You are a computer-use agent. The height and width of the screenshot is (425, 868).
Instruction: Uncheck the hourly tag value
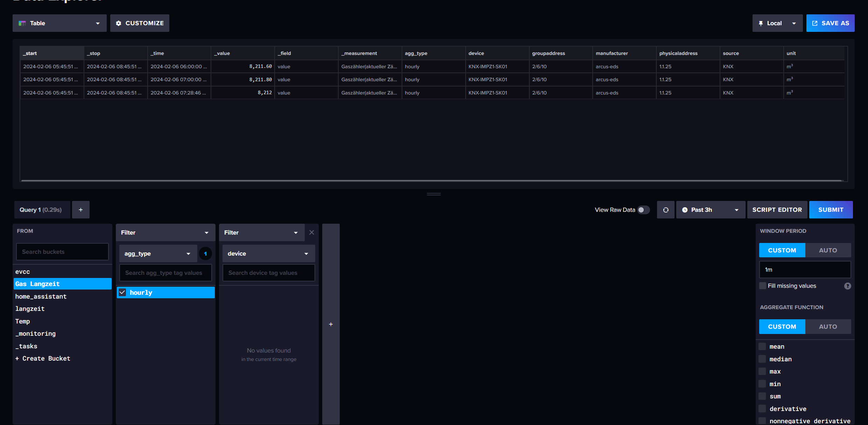coord(122,292)
